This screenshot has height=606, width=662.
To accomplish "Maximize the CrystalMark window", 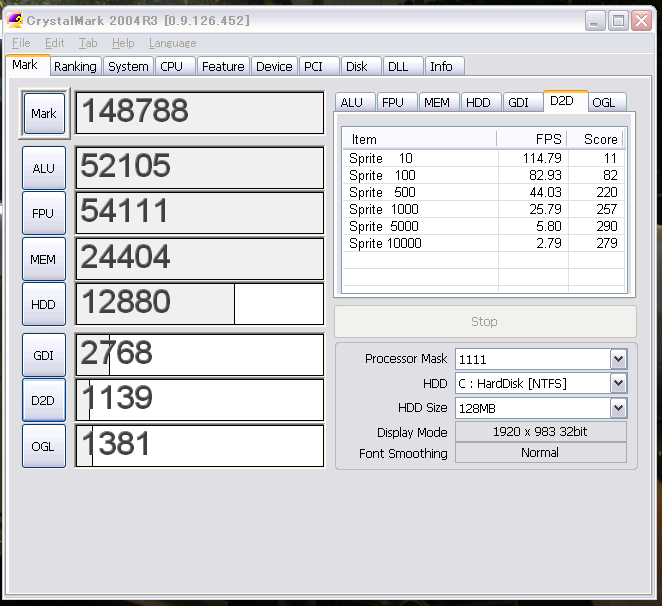I will (619, 20).
